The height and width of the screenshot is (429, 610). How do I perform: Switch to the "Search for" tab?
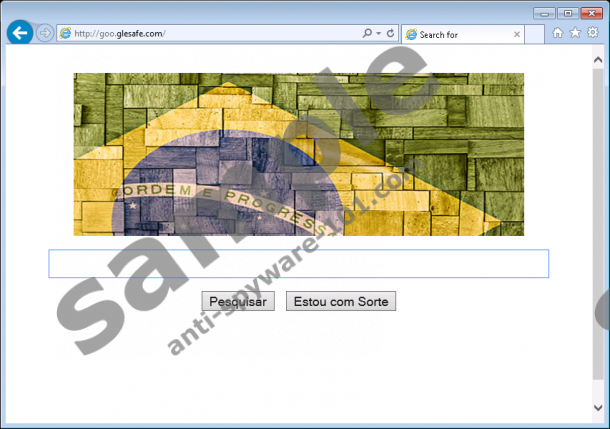point(455,34)
